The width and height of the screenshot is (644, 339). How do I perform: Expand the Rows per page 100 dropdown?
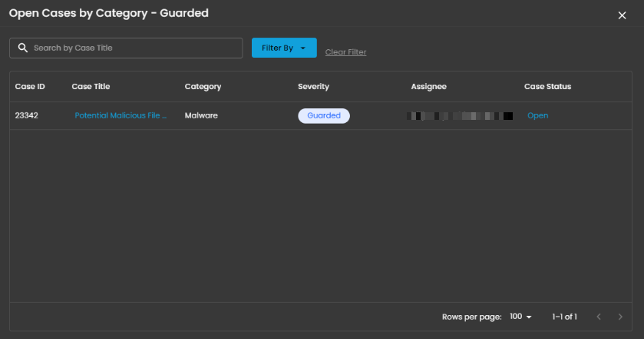point(521,317)
